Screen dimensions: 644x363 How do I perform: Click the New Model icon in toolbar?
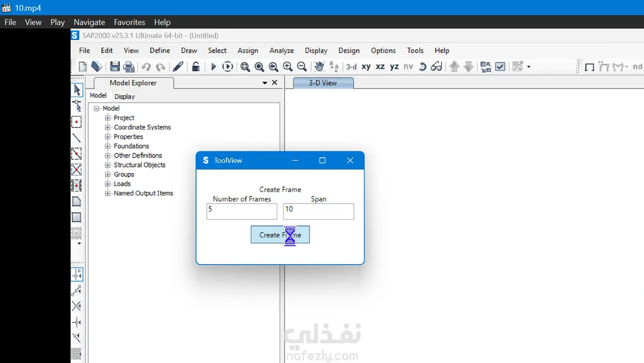(x=83, y=67)
